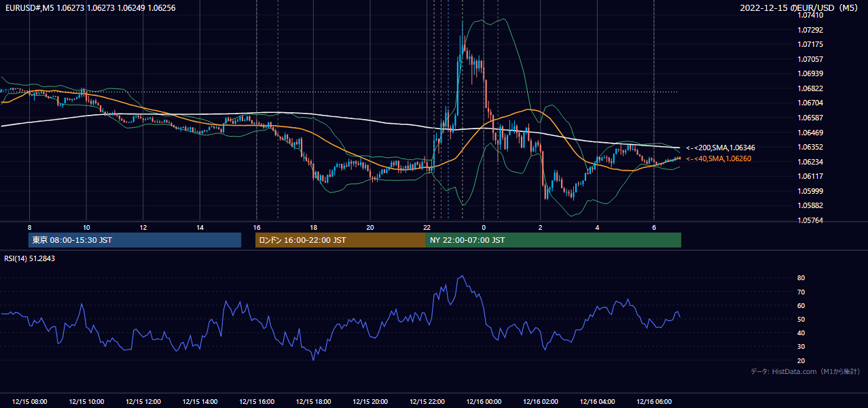Click the HistData.com data source credit
The height and width of the screenshot is (408, 868).
tap(806, 371)
